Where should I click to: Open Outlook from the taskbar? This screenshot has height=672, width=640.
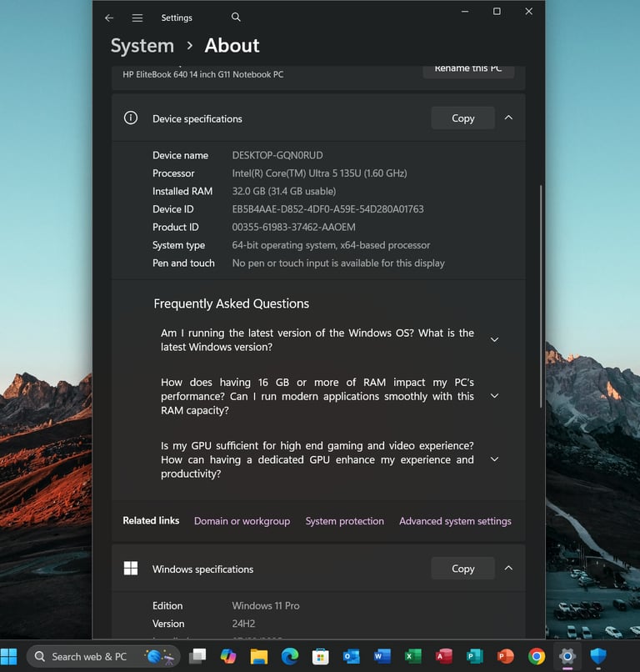[x=352, y=656]
